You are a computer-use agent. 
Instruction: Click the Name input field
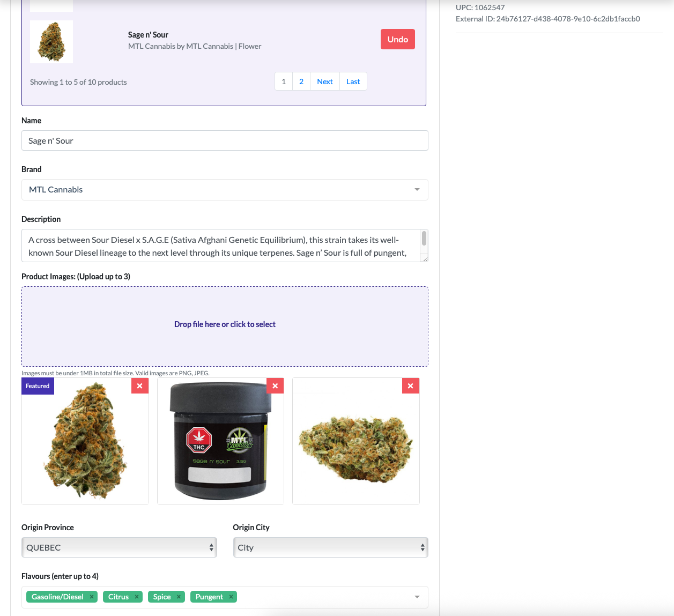pos(225,140)
